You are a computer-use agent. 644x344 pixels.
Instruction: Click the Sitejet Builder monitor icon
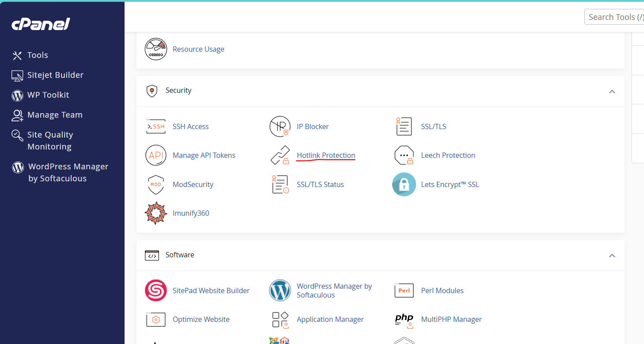(17, 76)
